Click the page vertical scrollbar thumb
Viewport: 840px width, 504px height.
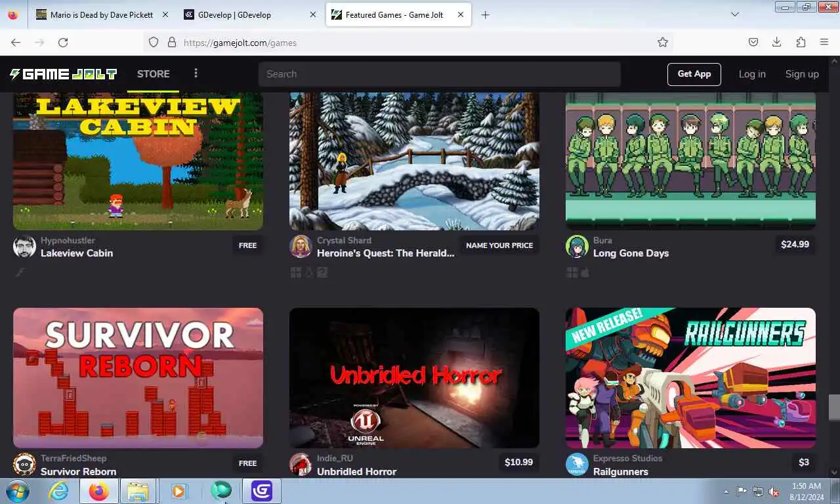point(834,408)
